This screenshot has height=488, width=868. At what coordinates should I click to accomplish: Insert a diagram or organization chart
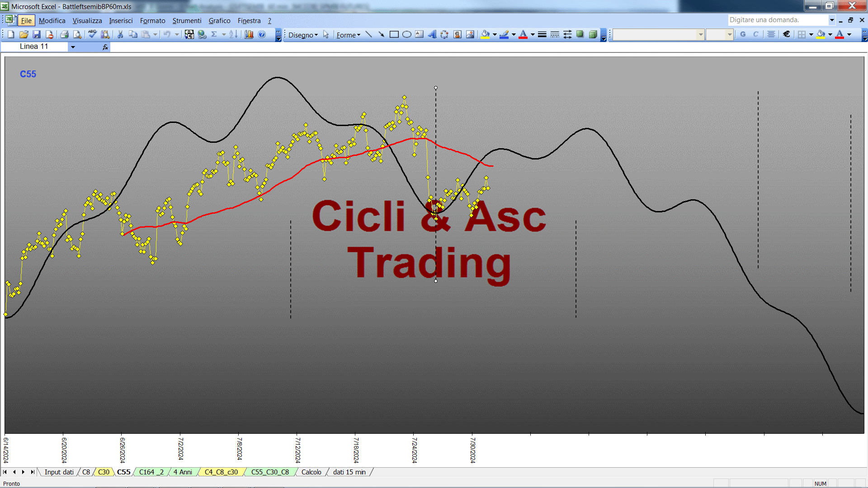pos(444,35)
